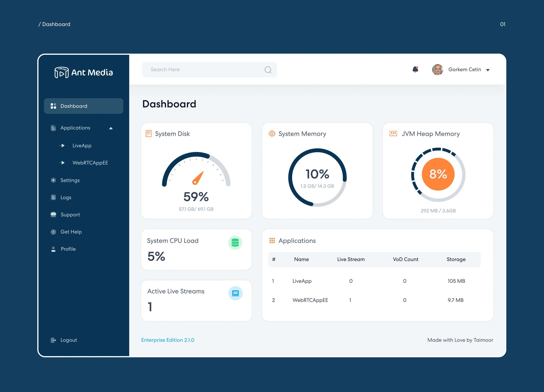Click the System Memory chip icon
Image resolution: width=544 pixels, height=392 pixels.
pos(272,133)
